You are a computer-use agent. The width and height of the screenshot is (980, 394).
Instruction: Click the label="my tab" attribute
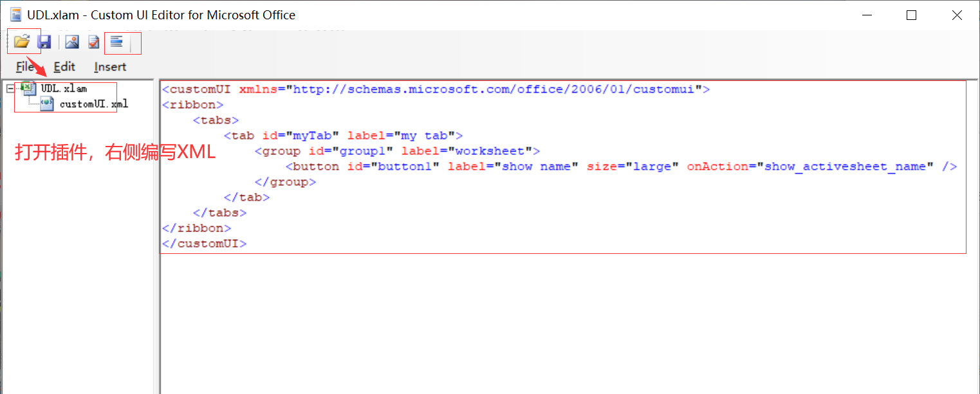(402, 136)
